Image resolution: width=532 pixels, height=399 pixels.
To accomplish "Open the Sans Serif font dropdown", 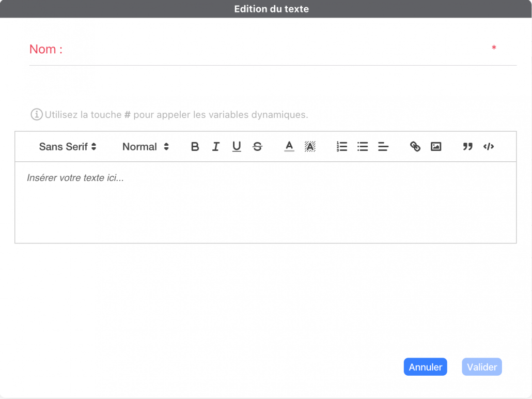I will pos(68,147).
